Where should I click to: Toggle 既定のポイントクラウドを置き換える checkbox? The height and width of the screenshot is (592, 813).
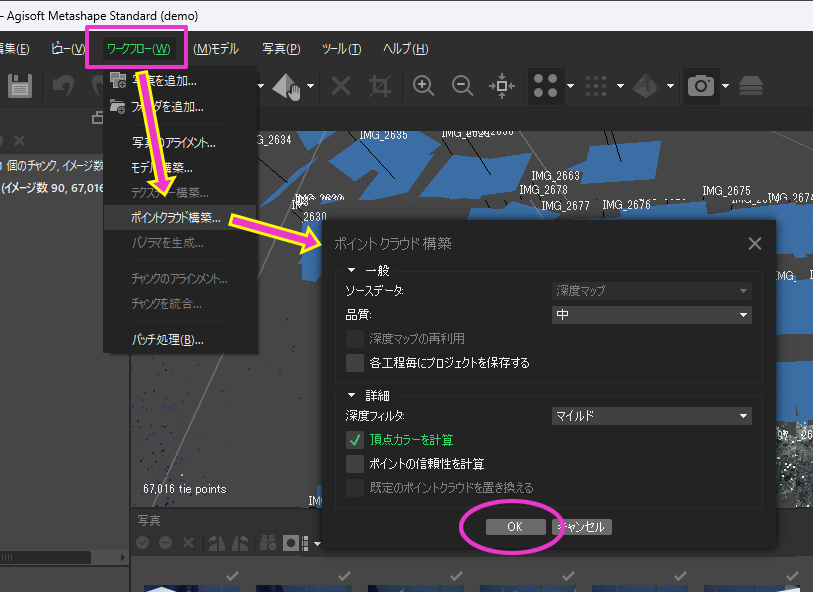355,488
